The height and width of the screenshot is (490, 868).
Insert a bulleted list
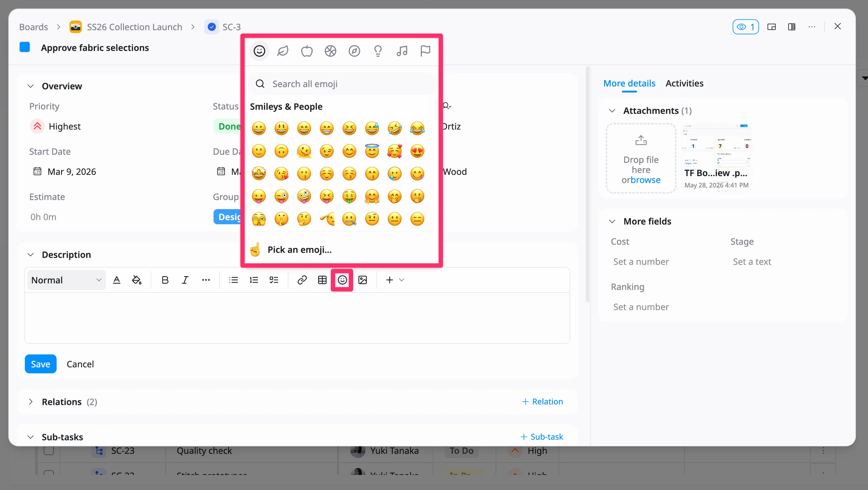point(233,280)
